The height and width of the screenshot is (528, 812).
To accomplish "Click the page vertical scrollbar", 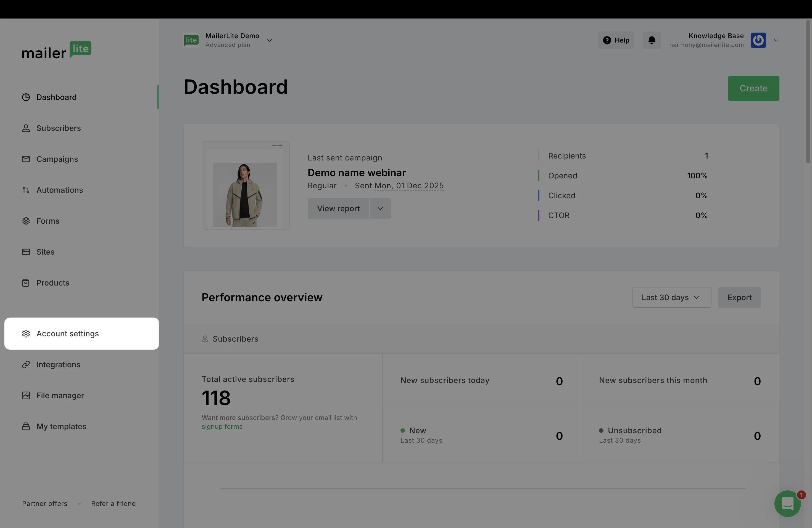I will coord(808,92).
